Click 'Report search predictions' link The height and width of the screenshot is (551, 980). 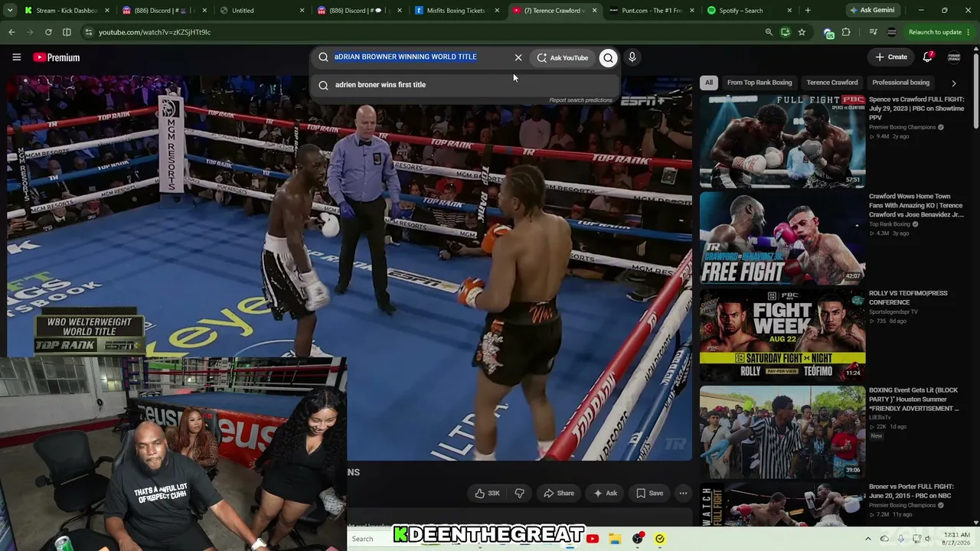580,100
